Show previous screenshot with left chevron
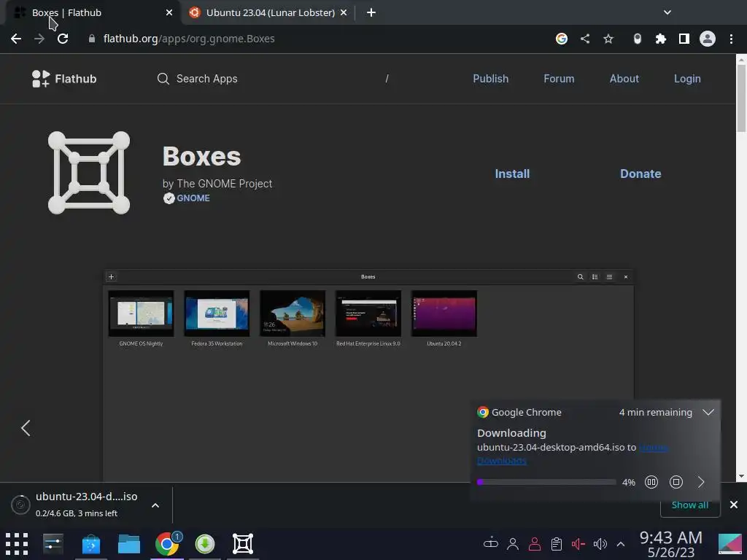This screenshot has height=560, width=747. 26,427
